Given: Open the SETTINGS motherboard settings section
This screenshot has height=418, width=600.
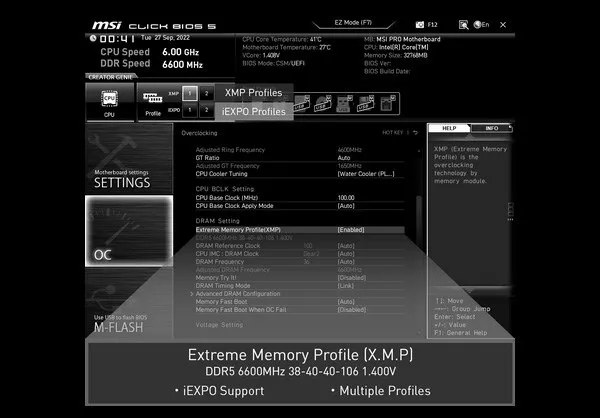Looking at the screenshot, I should 129,158.
